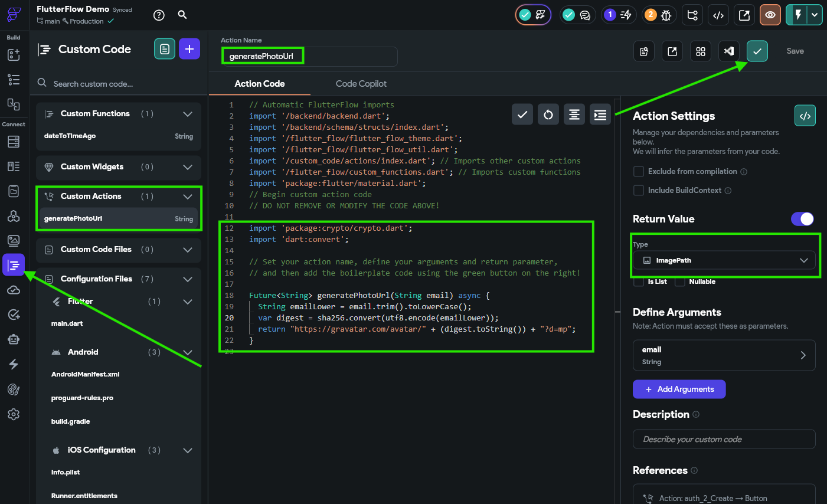
Task: Open the widget tree panel icon
Action: click(x=14, y=80)
